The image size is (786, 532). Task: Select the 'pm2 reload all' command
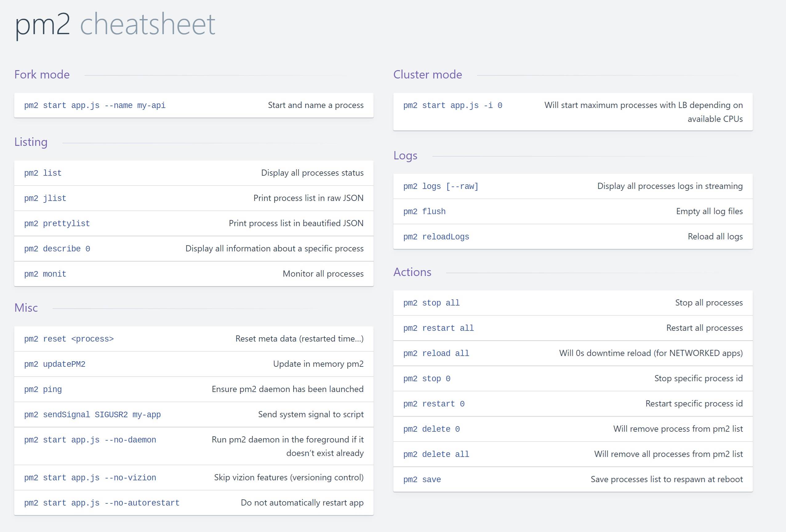pos(436,354)
